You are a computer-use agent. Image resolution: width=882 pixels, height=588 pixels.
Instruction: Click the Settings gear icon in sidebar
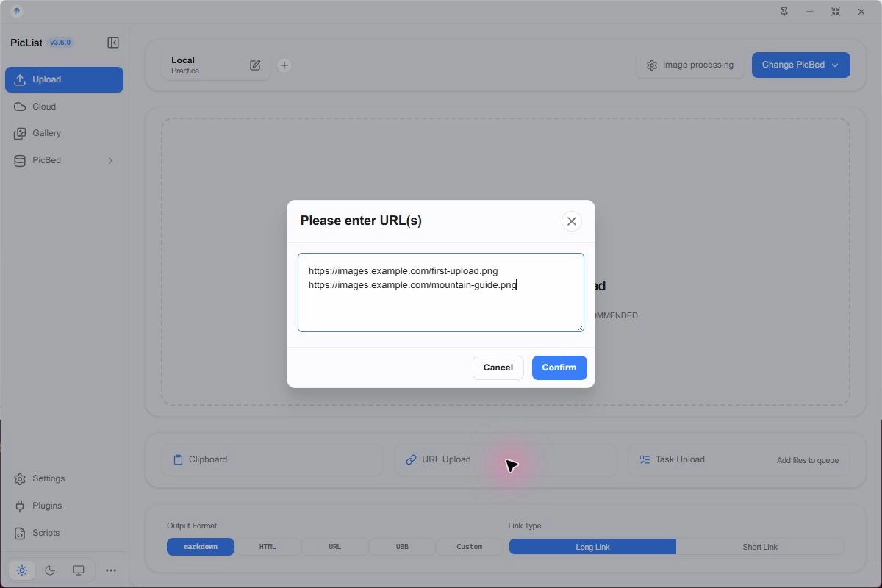pyautogui.click(x=20, y=479)
